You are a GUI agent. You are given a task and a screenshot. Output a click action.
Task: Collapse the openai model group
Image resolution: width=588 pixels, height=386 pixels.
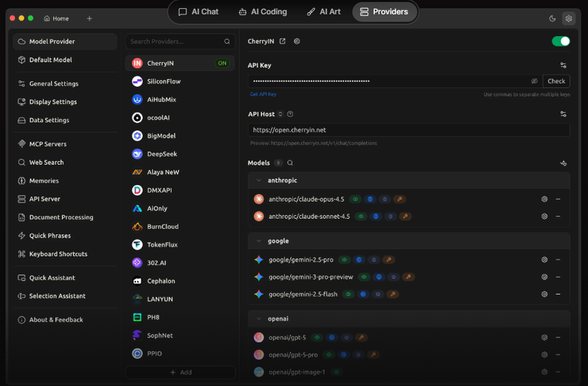[259, 319]
